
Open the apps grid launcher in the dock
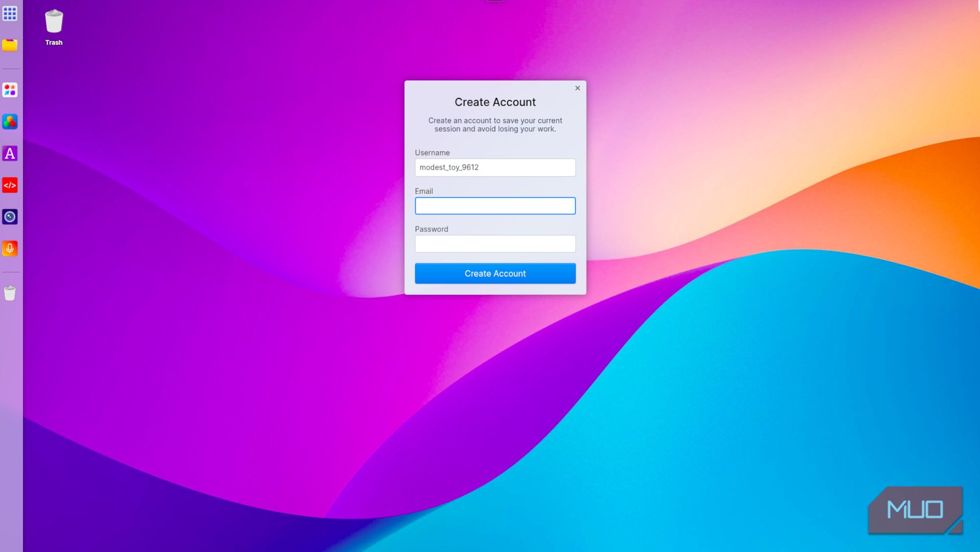point(10,13)
